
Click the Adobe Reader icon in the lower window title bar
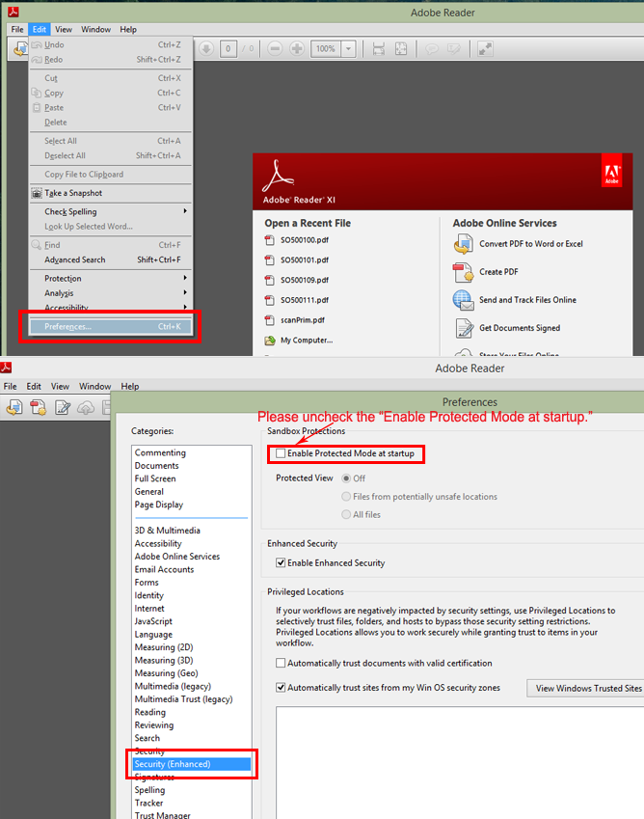(x=6, y=368)
